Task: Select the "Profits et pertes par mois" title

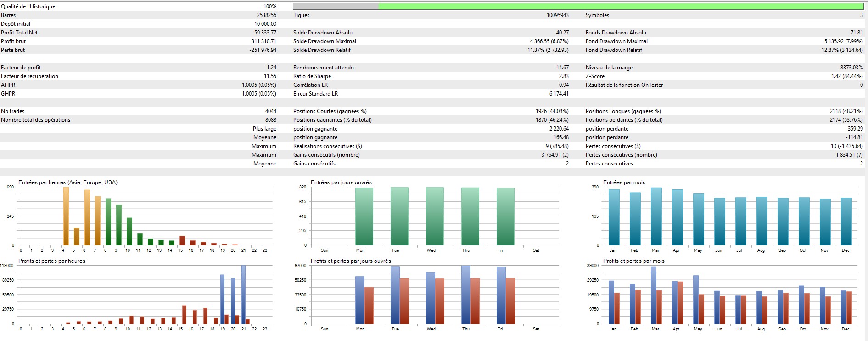Action: point(634,261)
